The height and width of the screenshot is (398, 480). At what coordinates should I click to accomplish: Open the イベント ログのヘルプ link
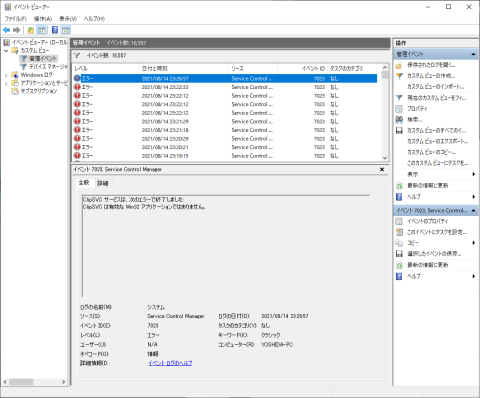pyautogui.click(x=170, y=363)
